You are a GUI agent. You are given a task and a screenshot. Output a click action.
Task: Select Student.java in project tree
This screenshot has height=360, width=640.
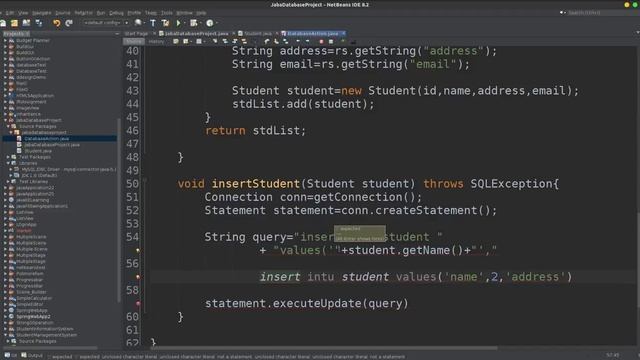38,151
